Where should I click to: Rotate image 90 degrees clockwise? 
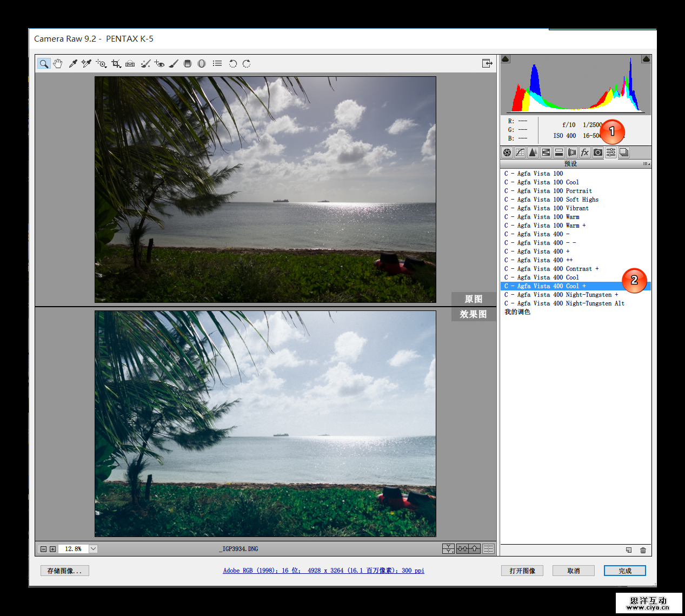(247, 64)
